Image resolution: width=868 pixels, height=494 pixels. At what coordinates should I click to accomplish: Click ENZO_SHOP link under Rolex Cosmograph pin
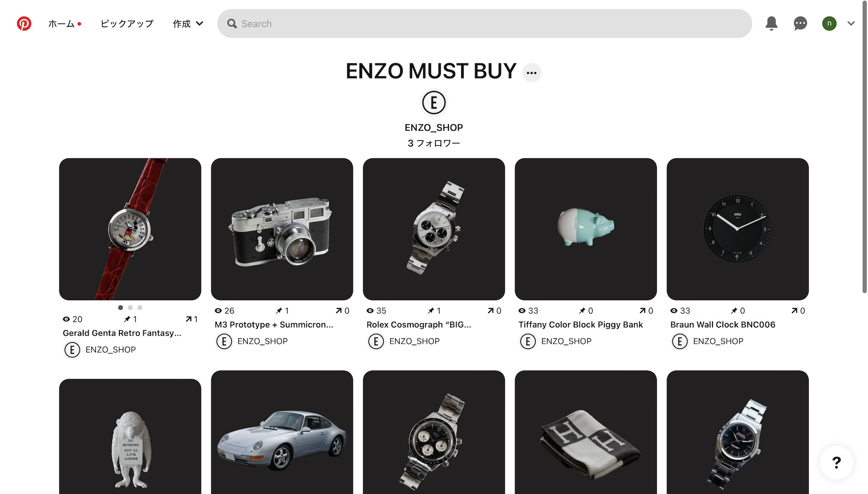(x=414, y=341)
